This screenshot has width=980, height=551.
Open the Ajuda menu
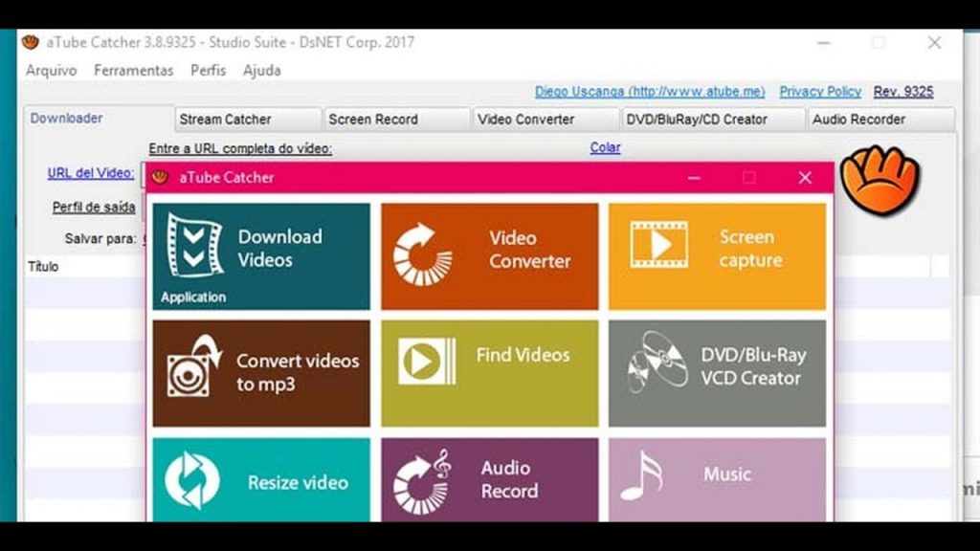(x=262, y=71)
